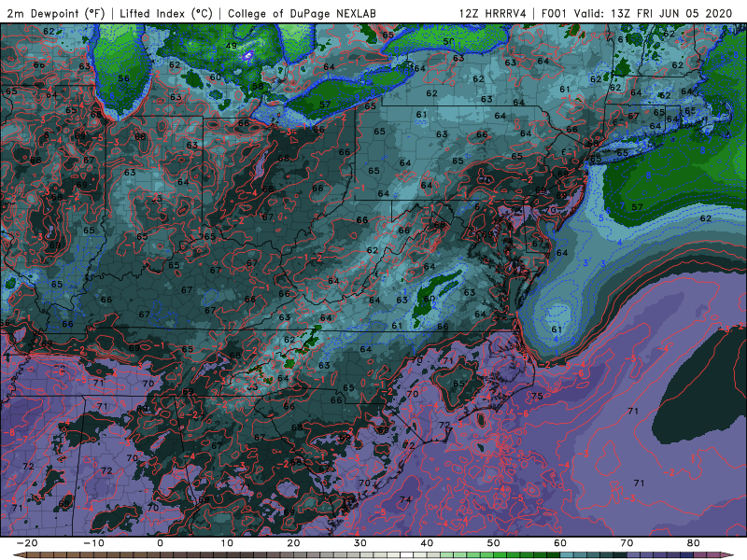This screenshot has width=747, height=560.
Task: Click the '60' label on the color scale
Action: (560, 543)
